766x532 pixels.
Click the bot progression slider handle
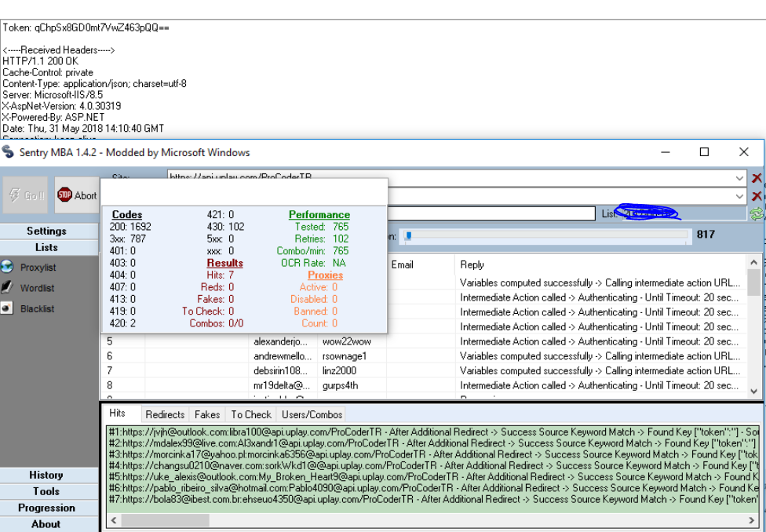click(x=409, y=236)
